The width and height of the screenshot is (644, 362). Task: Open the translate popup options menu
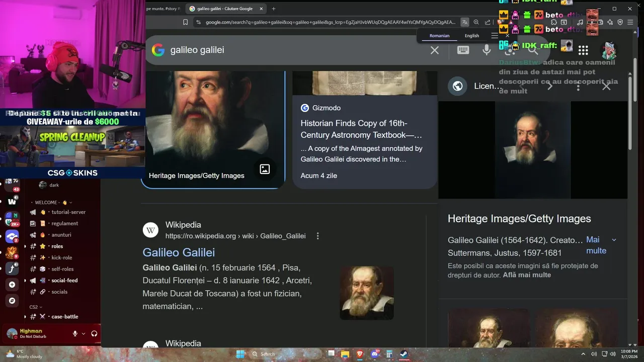[495, 36]
